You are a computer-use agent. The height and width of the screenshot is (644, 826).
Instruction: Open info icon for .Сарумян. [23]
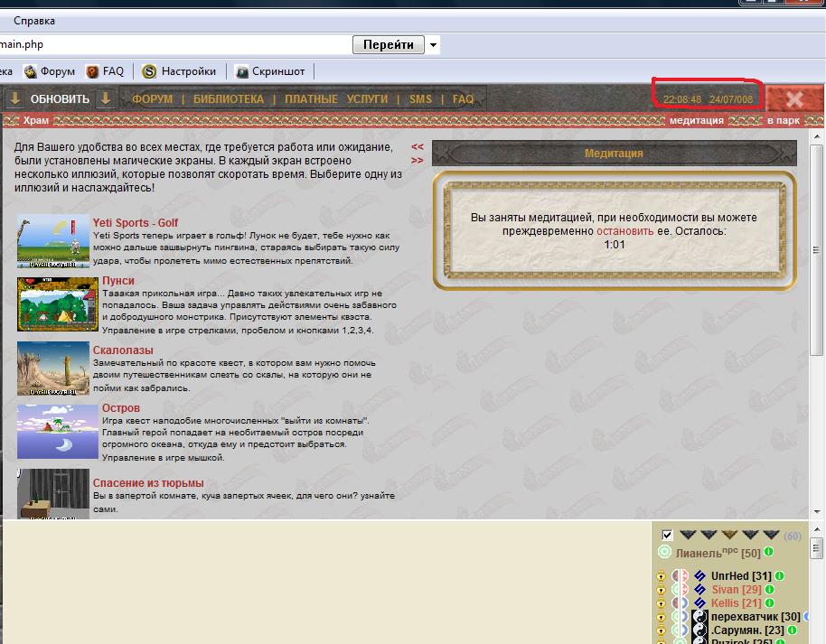tap(793, 630)
